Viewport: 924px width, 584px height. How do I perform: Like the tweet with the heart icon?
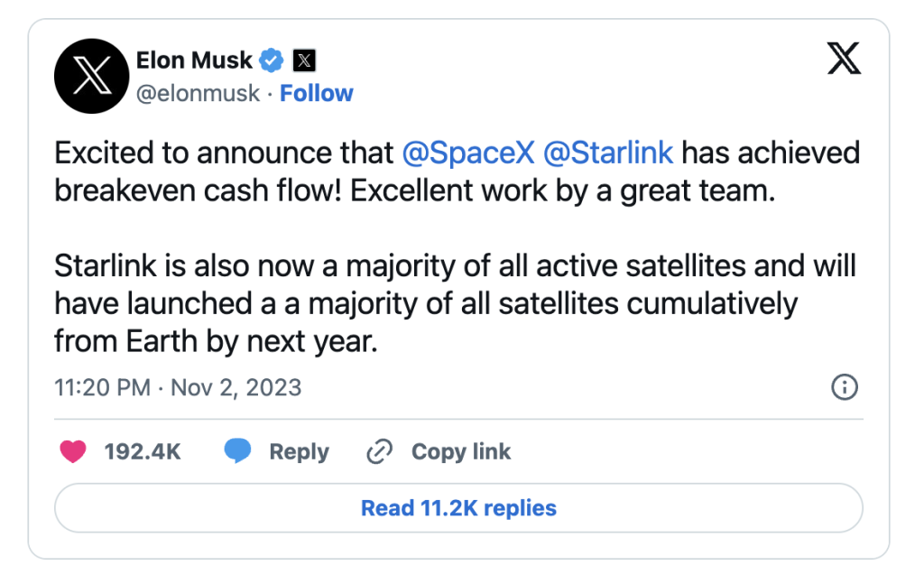coord(73,451)
